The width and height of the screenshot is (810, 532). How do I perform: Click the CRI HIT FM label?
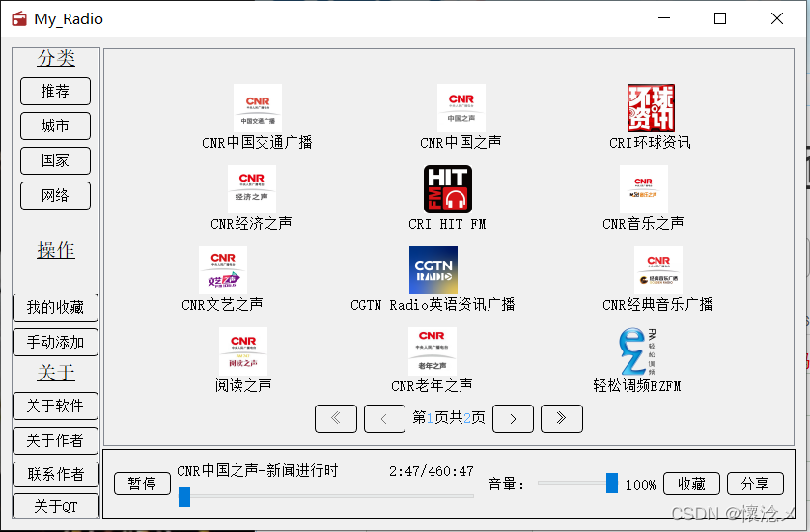[447, 224]
